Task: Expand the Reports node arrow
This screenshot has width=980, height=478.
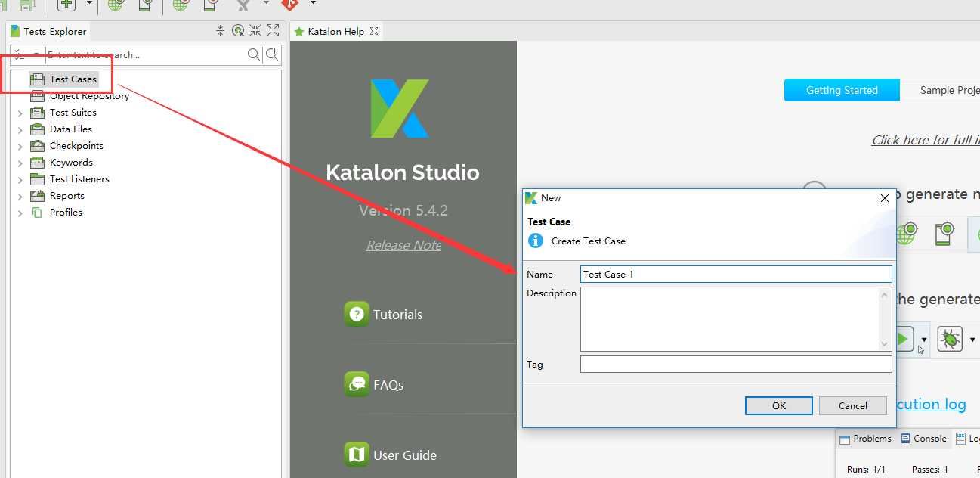Action: pos(20,196)
